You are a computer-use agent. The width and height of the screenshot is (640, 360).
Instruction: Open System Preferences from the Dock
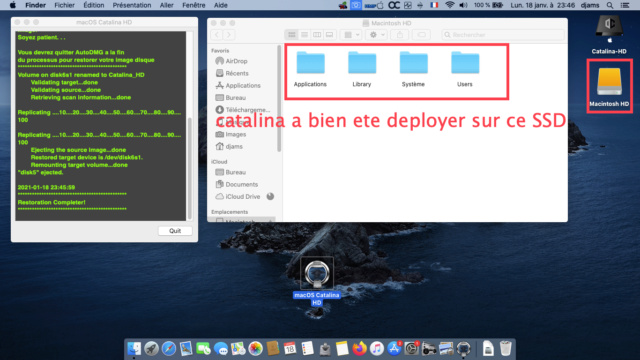pos(411,349)
